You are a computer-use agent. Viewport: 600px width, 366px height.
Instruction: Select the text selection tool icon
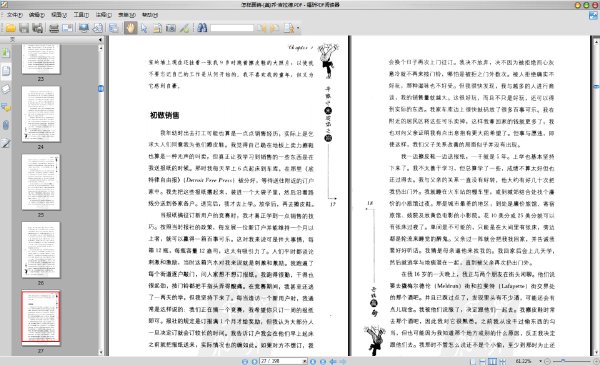[x=157, y=28]
